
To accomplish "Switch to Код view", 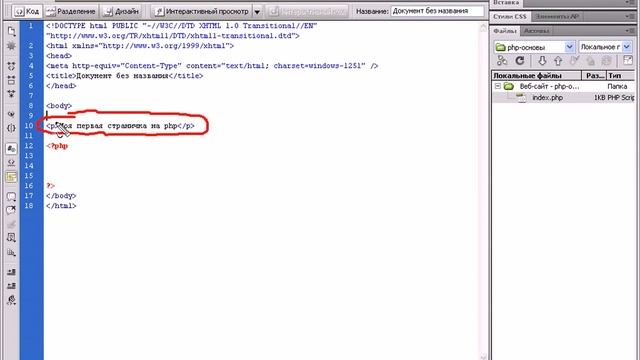I will tap(27, 11).
